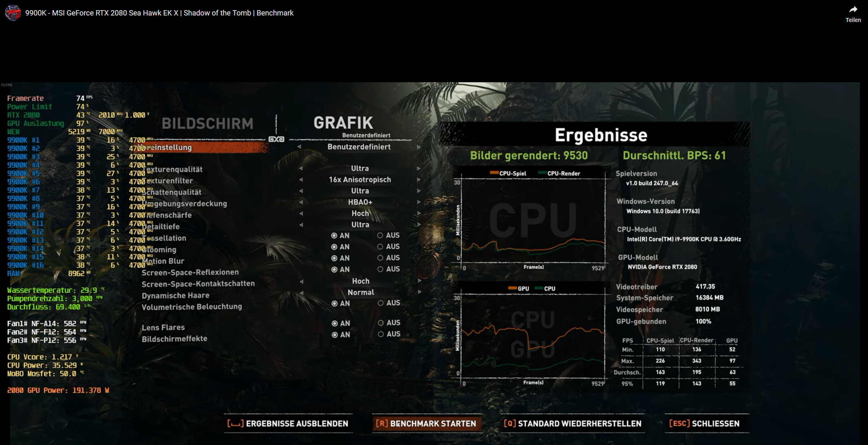
Task: Set Lens Flares to AUS
Action: (389, 323)
